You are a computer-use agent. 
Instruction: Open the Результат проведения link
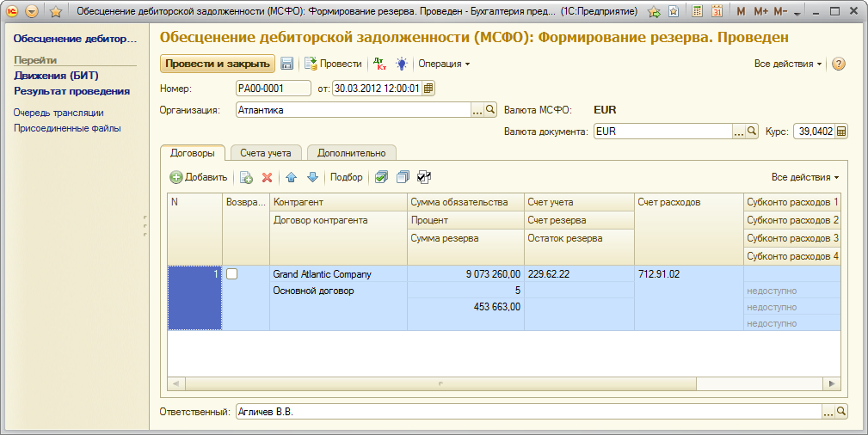[71, 91]
